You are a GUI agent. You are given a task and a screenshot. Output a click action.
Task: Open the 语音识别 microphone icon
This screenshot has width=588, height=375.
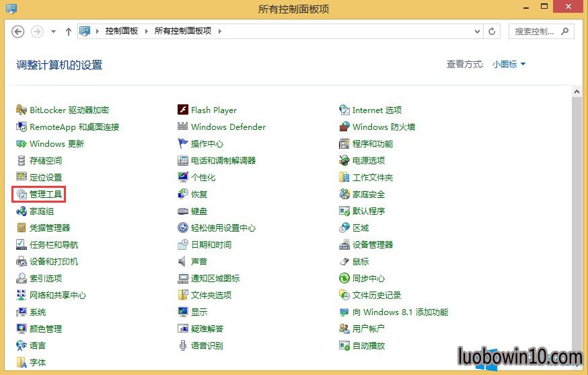tap(182, 346)
